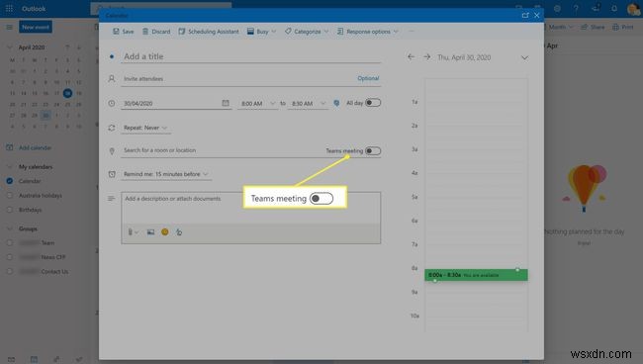Toggle Birthdays calendar

pos(10,210)
